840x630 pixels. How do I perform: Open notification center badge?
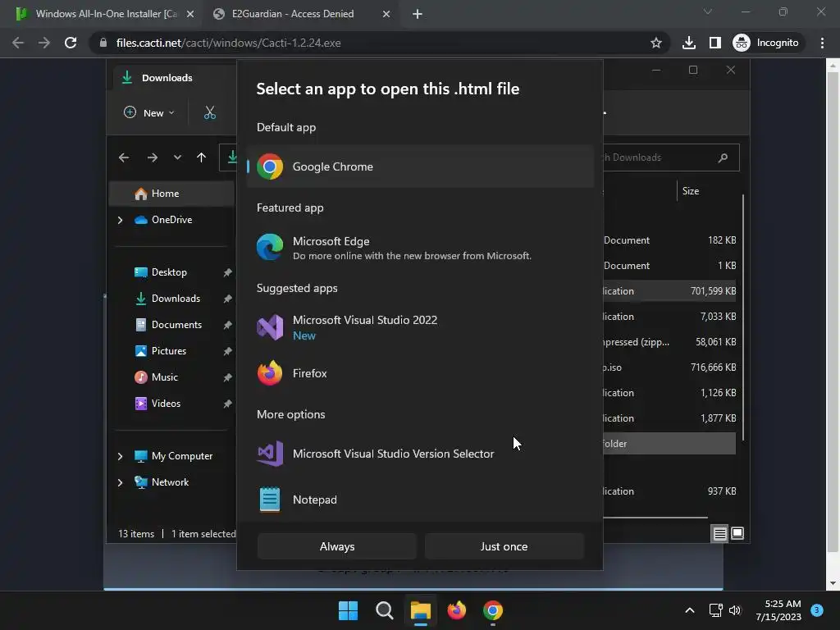point(817,609)
